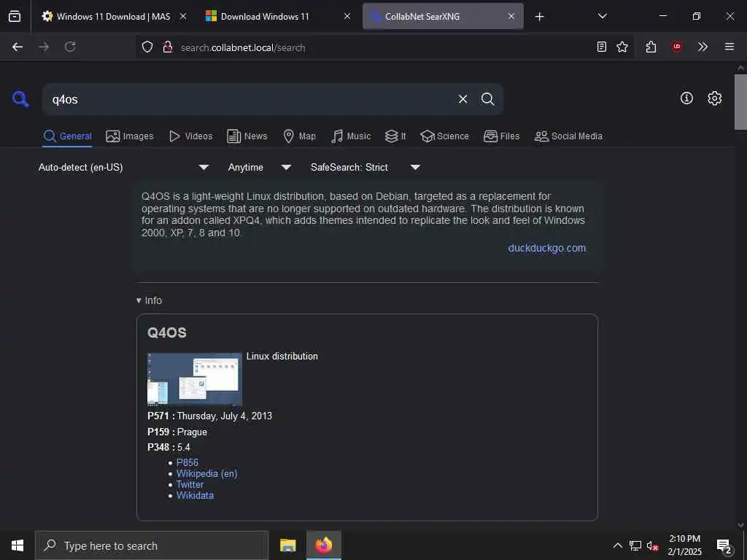Reload the current page
The height and width of the screenshot is (560, 747).
click(70, 47)
